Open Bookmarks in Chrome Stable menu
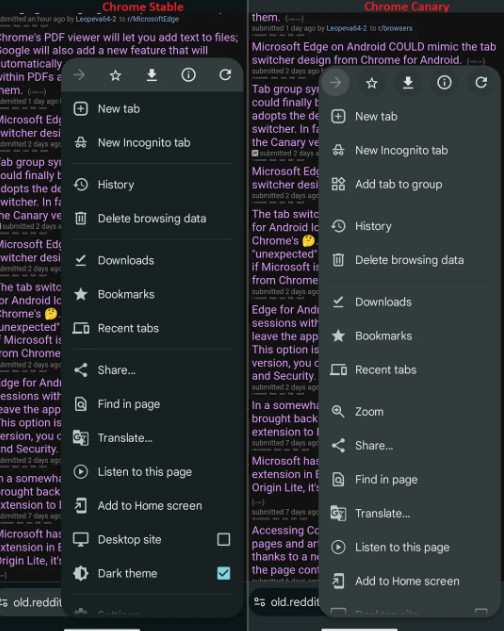The width and height of the screenshot is (504, 631). point(153,294)
